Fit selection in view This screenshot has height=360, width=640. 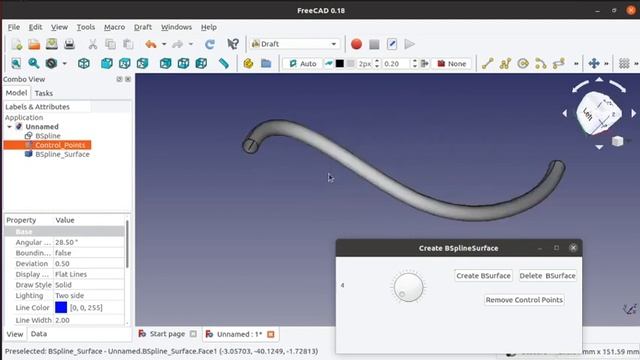tap(34, 63)
